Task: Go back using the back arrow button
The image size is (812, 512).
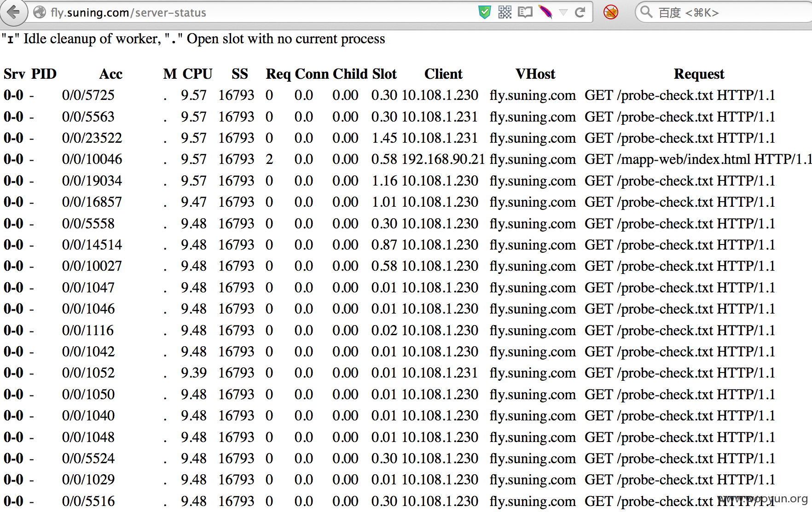Action: coord(13,12)
